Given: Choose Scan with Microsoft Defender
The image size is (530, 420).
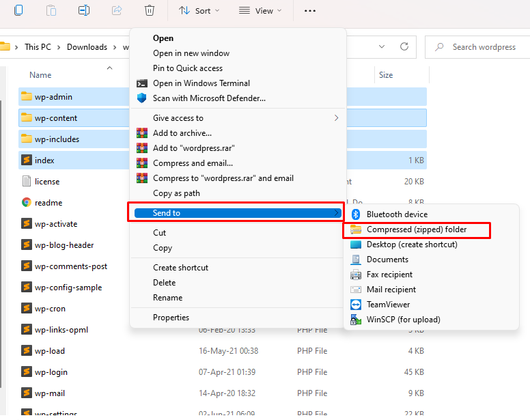Looking at the screenshot, I should pos(238,98).
